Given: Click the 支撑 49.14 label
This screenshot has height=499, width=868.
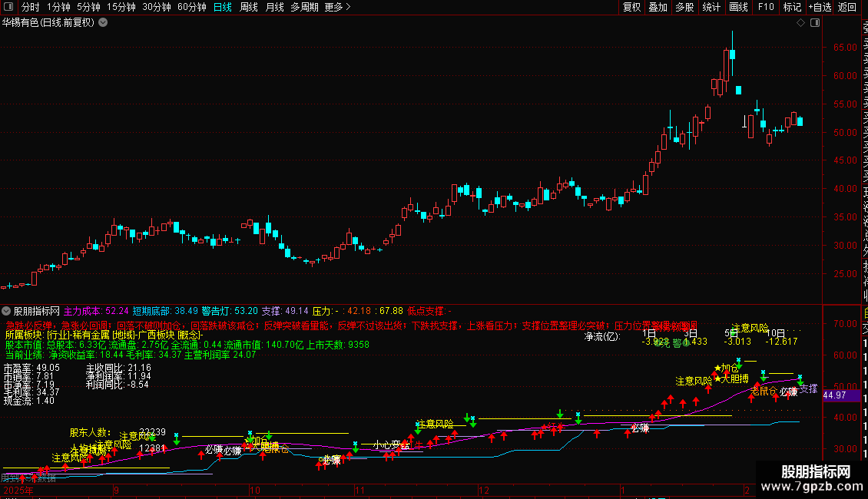Looking at the screenshot, I should pos(284,312).
